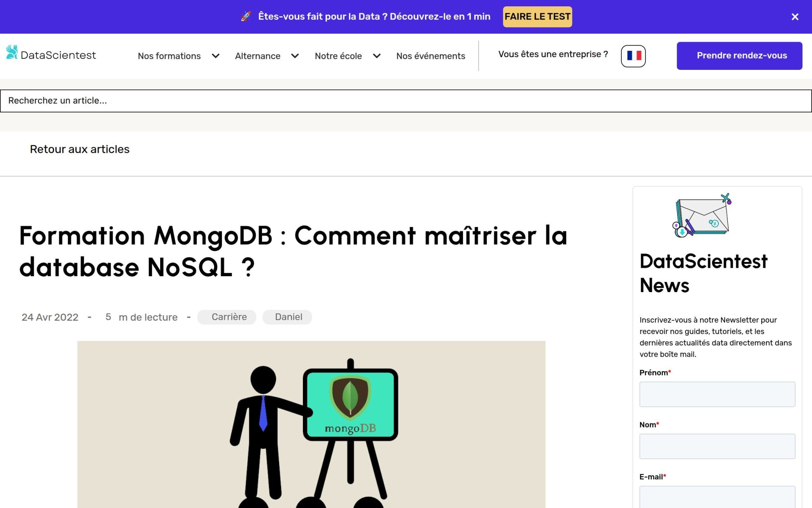Screen dimensions: 812x508
Task: Open the Daniel author tag
Action: pos(287,317)
